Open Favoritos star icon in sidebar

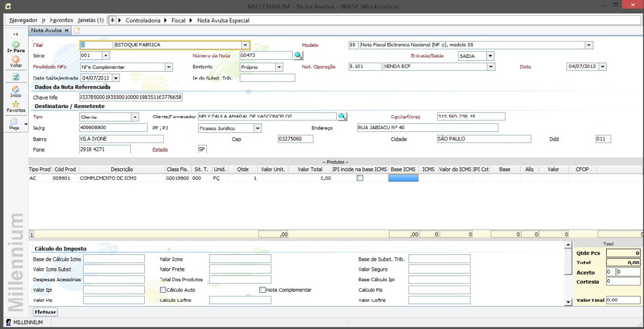click(15, 104)
